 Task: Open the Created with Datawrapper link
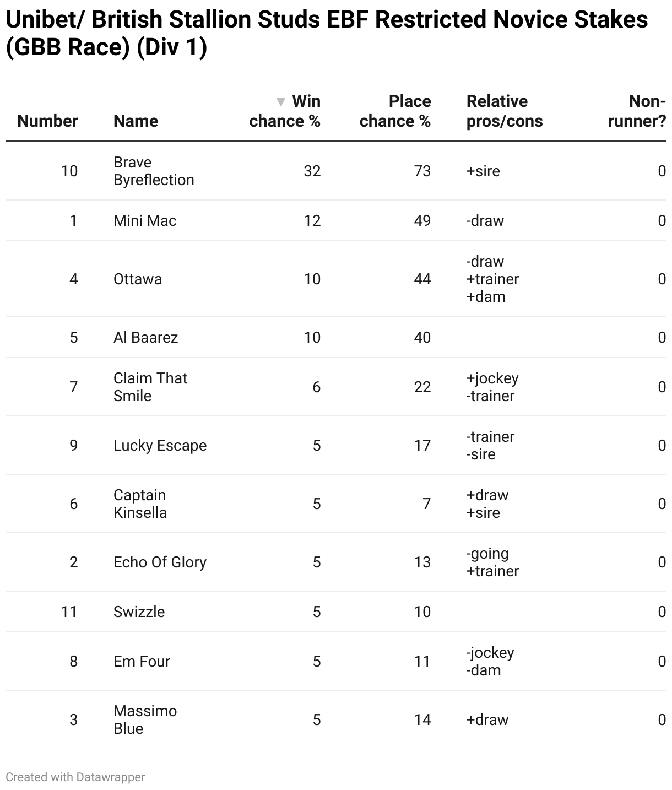(75, 777)
